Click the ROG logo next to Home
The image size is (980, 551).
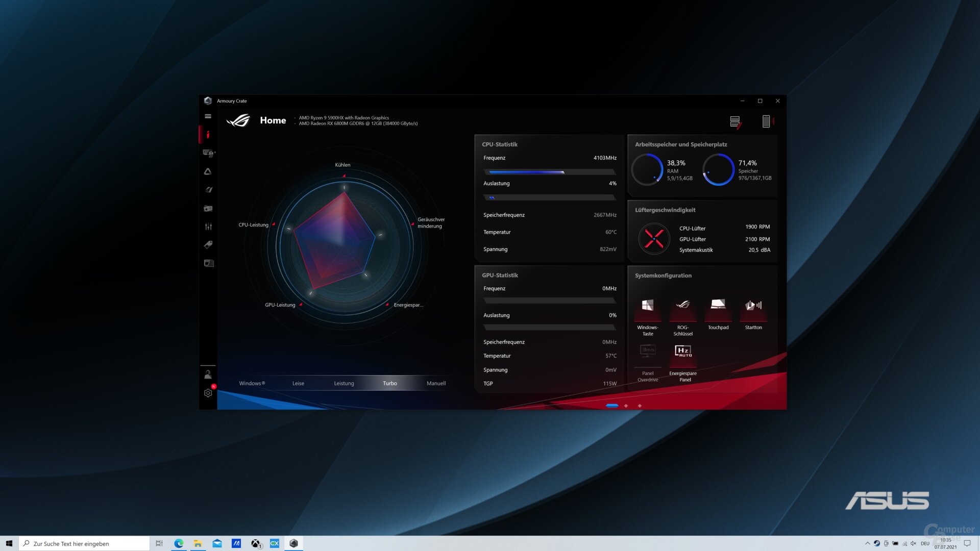pyautogui.click(x=238, y=120)
